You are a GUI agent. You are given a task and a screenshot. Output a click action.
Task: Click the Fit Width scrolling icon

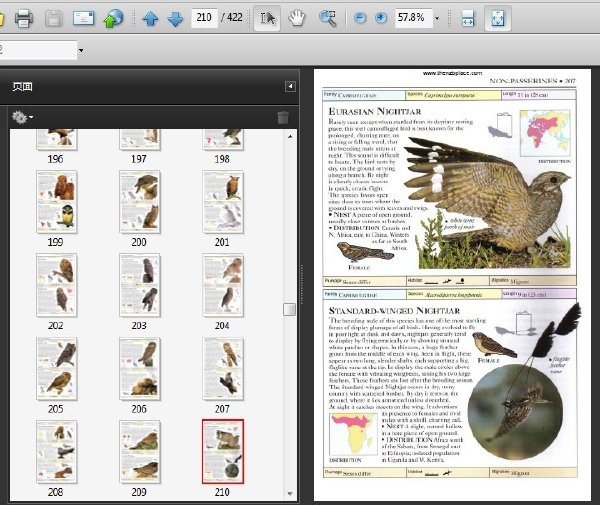[x=468, y=18]
